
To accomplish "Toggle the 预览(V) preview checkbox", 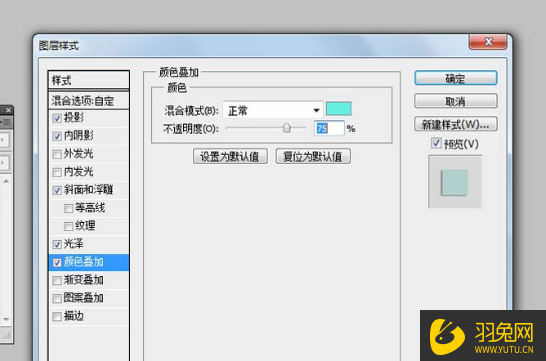I will [436, 143].
